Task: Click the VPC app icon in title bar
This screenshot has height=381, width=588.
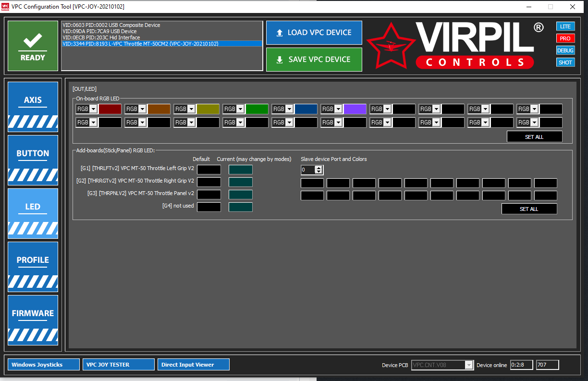Action: pyautogui.click(x=5, y=7)
